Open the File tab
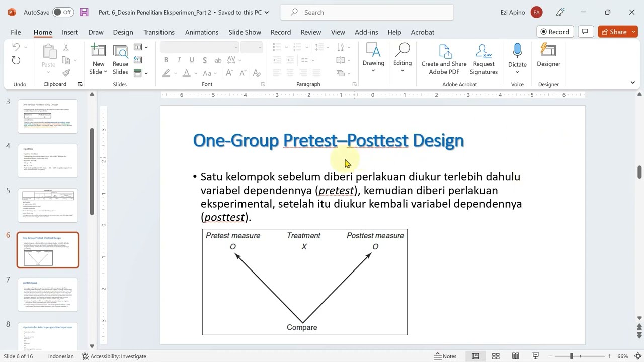644x362 pixels. [x=16, y=32]
